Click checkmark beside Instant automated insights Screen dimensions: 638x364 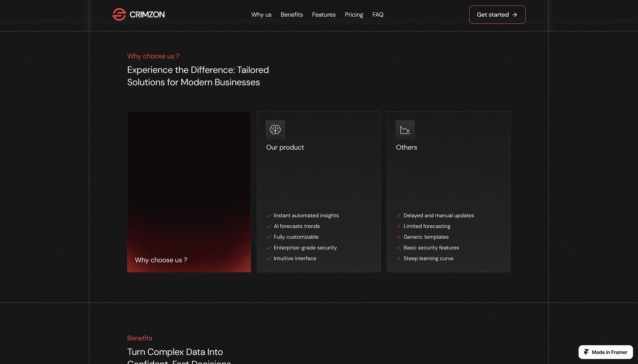269,216
